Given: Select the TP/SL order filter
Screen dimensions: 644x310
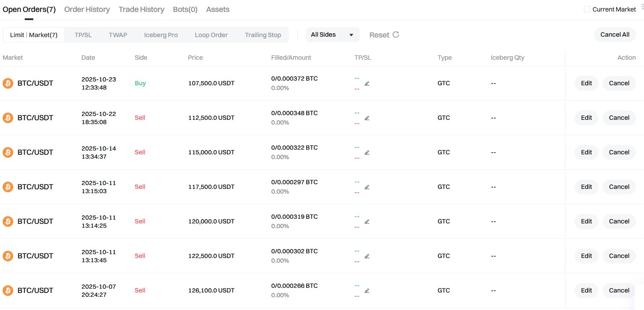Looking at the screenshot, I should [83, 35].
